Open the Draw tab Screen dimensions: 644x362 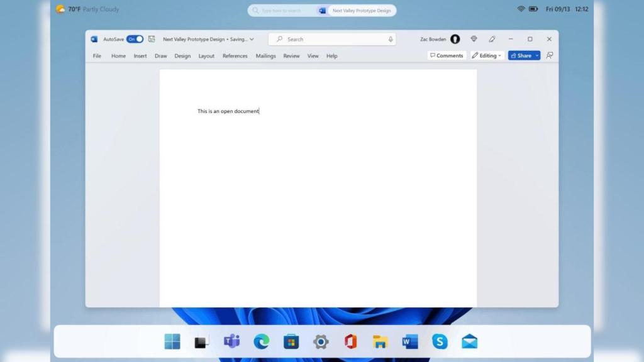(x=160, y=56)
